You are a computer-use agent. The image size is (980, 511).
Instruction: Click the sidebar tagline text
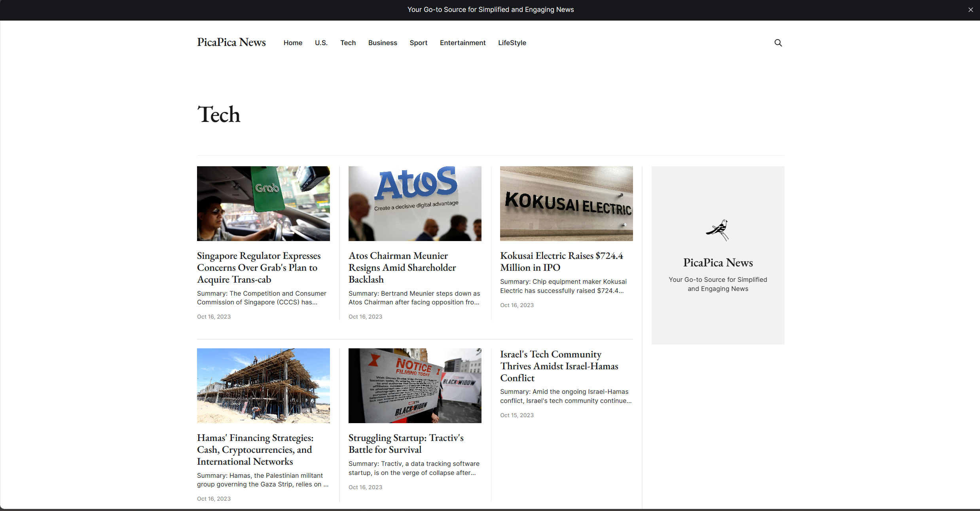pos(718,284)
